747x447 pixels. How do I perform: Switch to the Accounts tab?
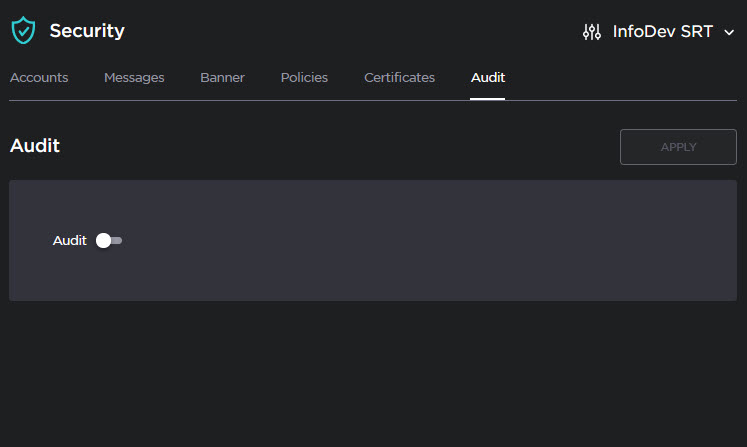coord(39,77)
